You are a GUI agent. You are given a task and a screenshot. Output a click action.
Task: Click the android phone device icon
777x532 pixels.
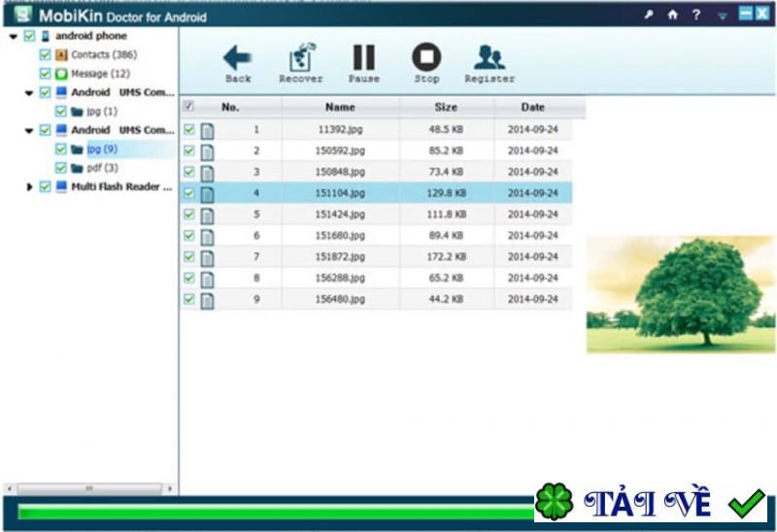pyautogui.click(x=46, y=36)
